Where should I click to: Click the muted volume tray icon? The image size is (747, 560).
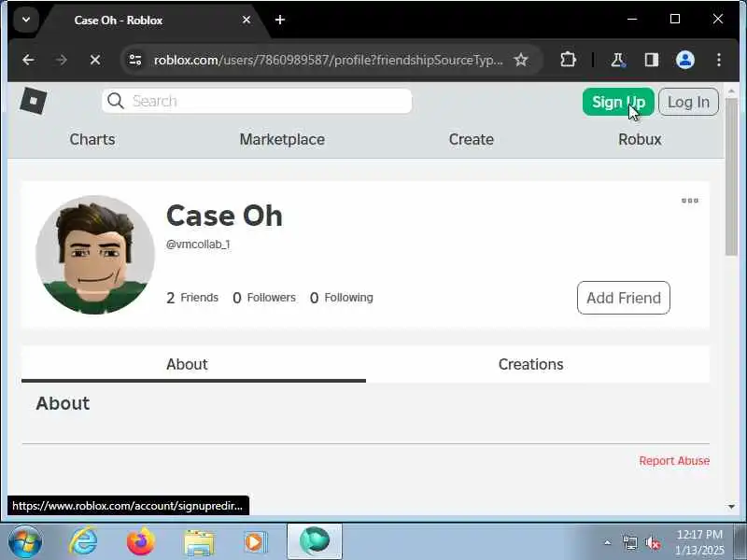click(x=652, y=542)
